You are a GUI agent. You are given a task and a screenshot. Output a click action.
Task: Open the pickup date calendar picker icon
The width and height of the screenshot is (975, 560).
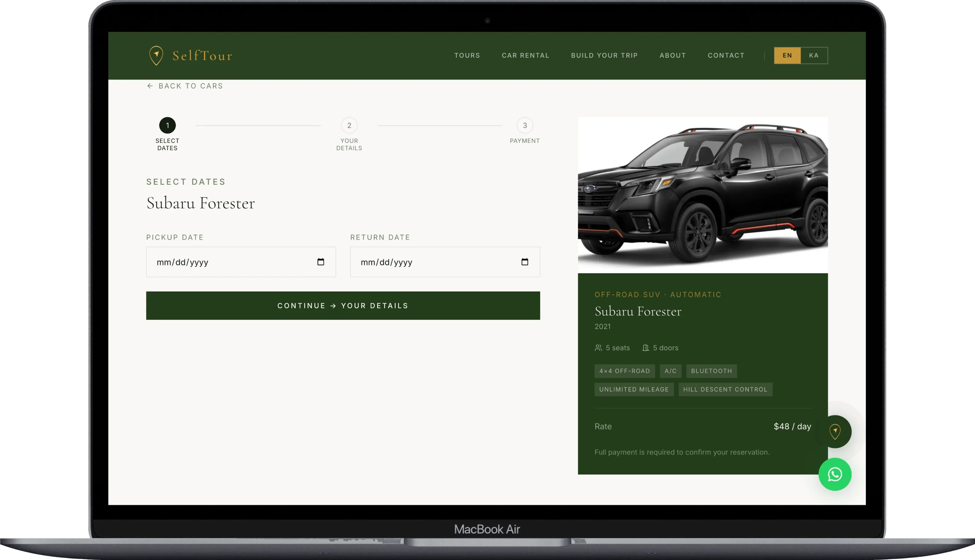(321, 262)
